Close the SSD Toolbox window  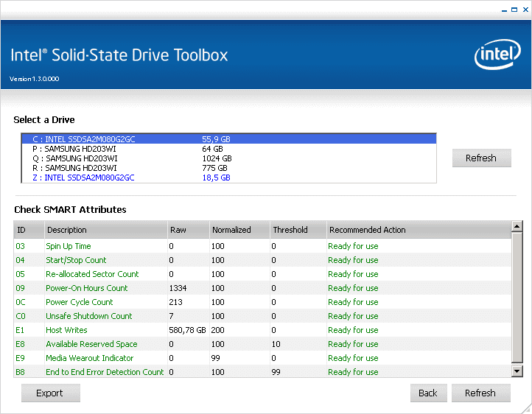(525, 10)
